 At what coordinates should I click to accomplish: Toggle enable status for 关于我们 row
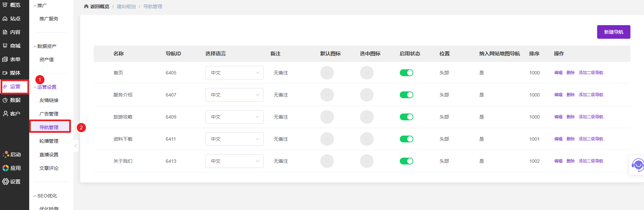coord(406,161)
